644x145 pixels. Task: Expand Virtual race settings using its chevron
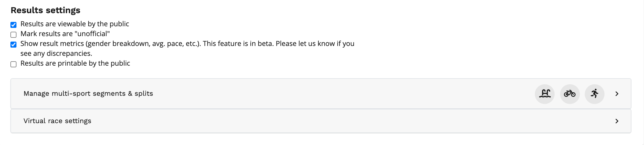click(x=617, y=121)
